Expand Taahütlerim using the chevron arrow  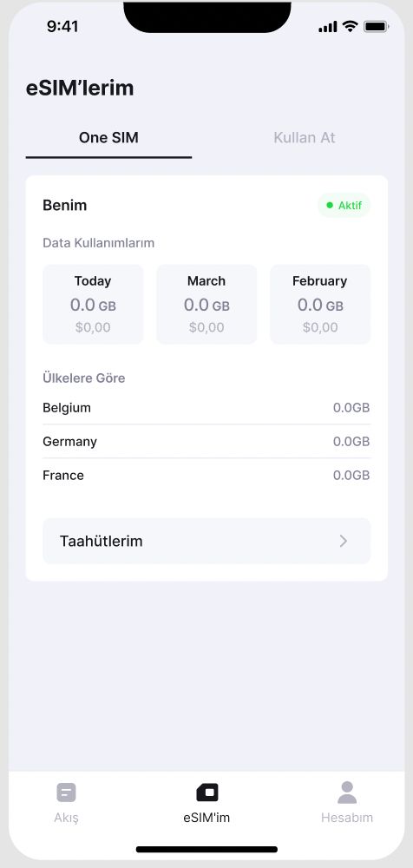(344, 541)
